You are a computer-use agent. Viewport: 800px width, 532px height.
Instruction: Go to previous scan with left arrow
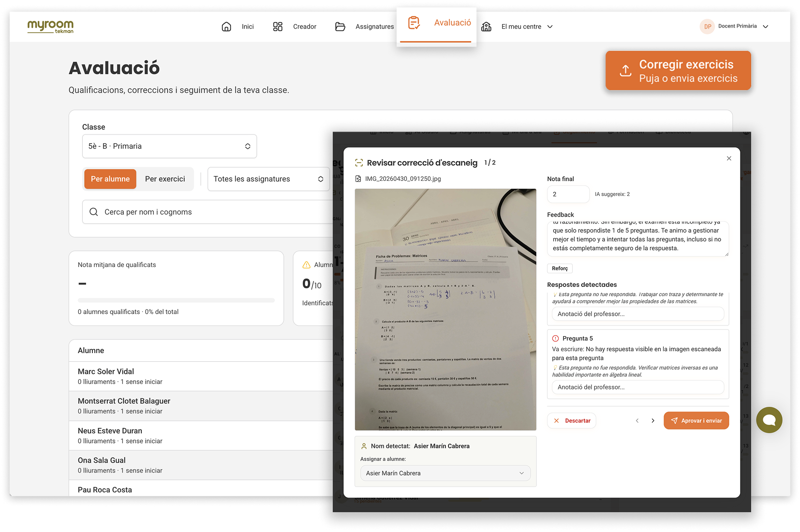click(x=637, y=421)
